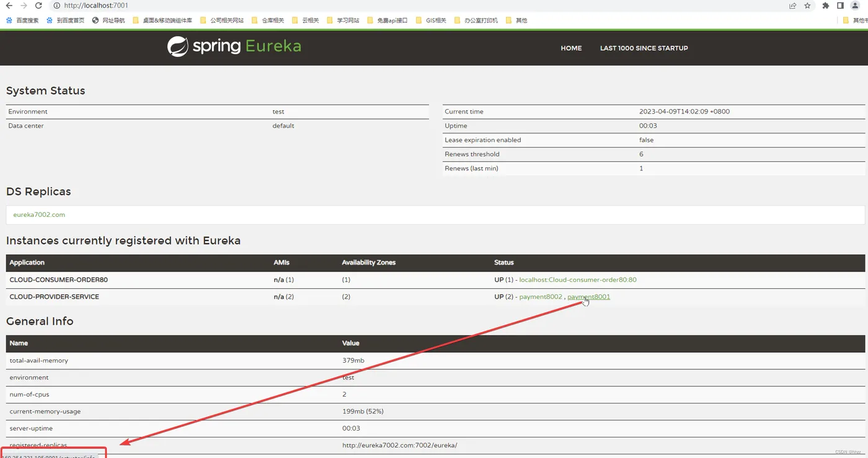The height and width of the screenshot is (458, 868).
Task: Click the System Status heading
Action: click(x=45, y=90)
